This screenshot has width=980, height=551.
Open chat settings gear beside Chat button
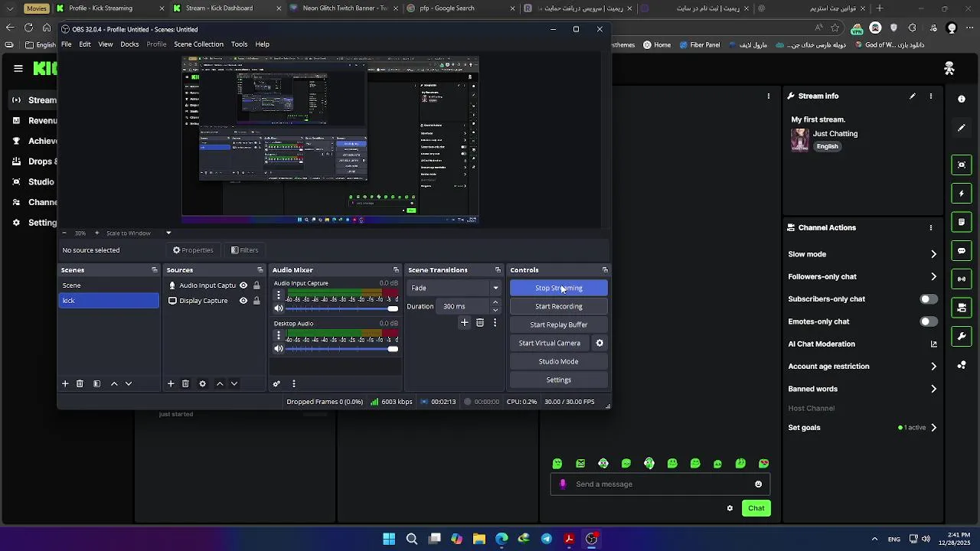[730, 508]
